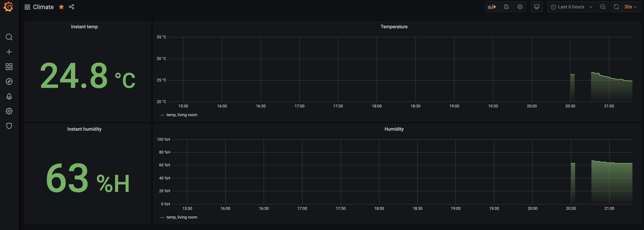Image resolution: width=644 pixels, height=230 pixels.
Task: Refresh the dashboard now
Action: coord(616,7)
